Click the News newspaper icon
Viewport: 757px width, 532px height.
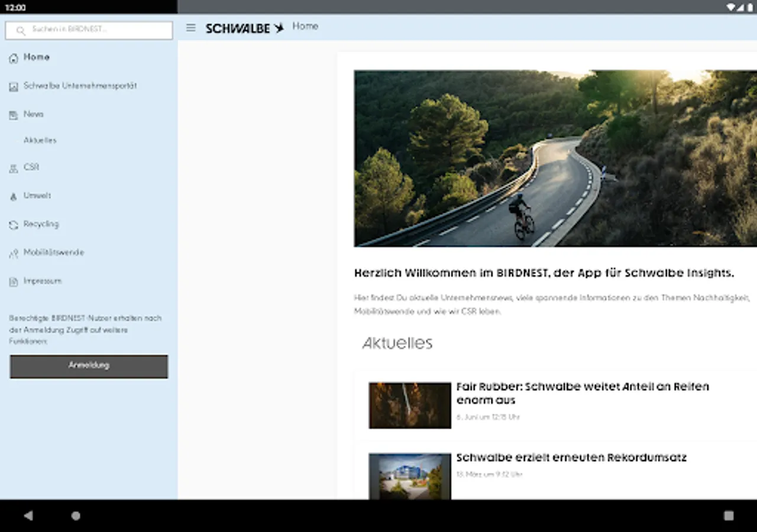point(14,115)
